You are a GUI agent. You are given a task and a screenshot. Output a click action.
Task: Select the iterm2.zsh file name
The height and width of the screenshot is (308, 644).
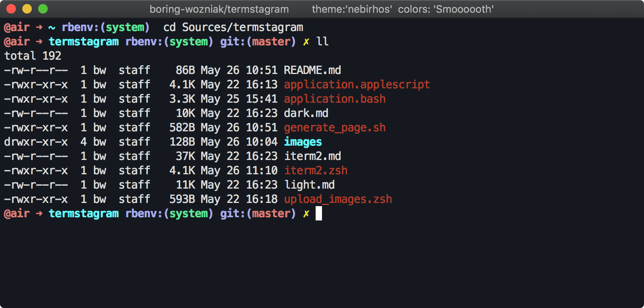(316, 171)
